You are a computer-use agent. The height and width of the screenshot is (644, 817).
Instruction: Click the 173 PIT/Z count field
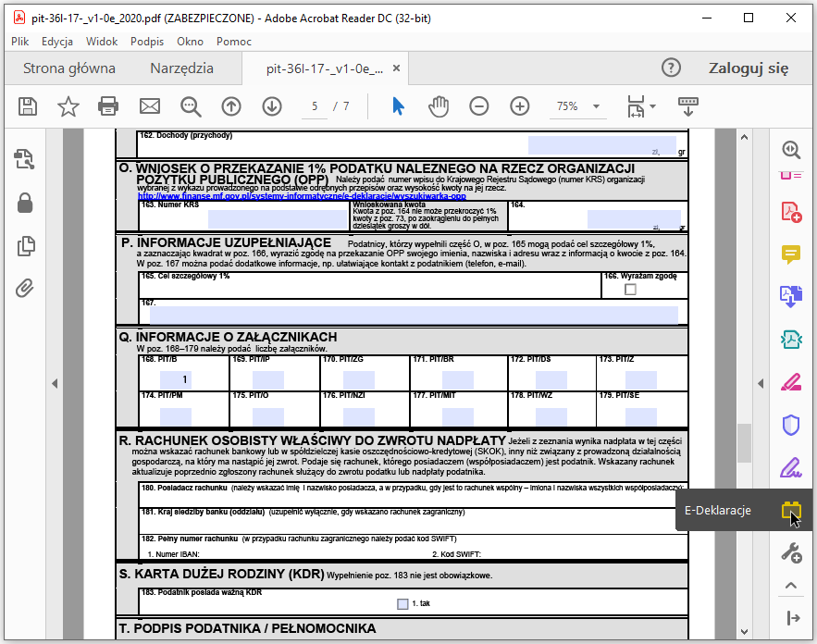tap(641, 380)
